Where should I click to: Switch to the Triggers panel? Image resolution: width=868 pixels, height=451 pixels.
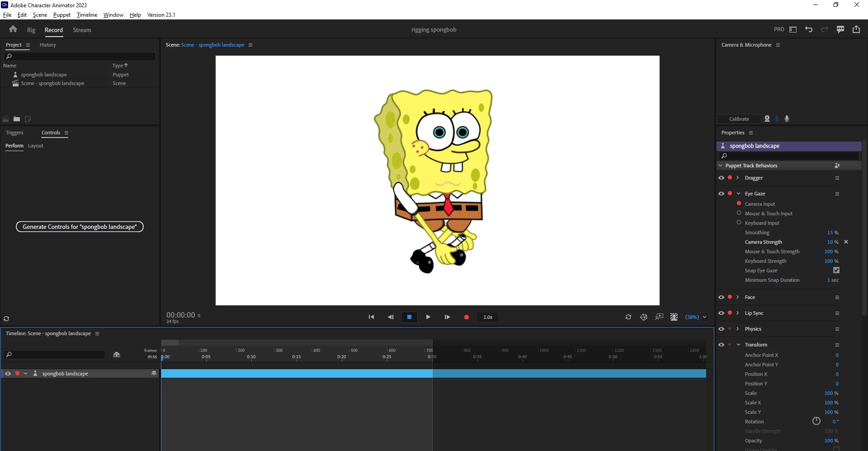(14, 133)
